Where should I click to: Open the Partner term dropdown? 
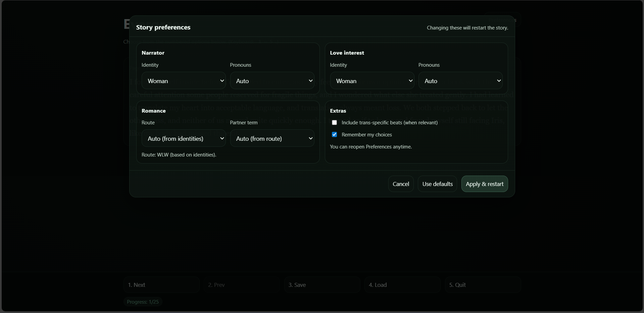point(272,138)
